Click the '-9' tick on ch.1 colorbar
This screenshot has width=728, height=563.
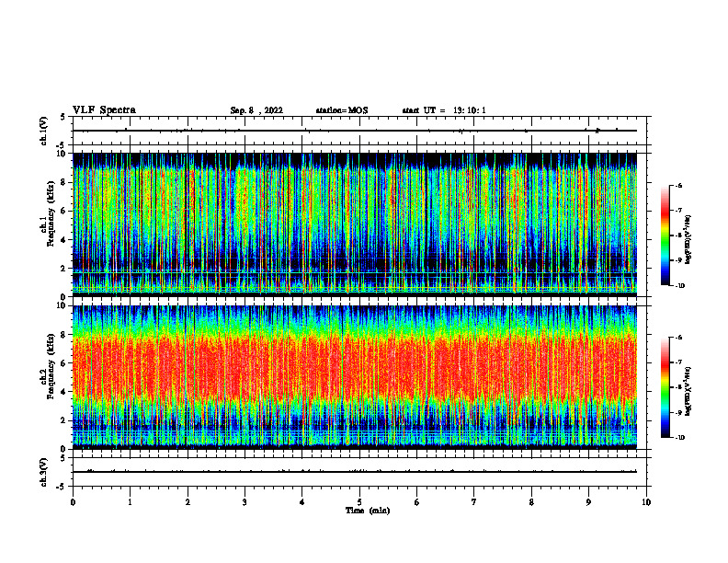pyautogui.click(x=679, y=260)
